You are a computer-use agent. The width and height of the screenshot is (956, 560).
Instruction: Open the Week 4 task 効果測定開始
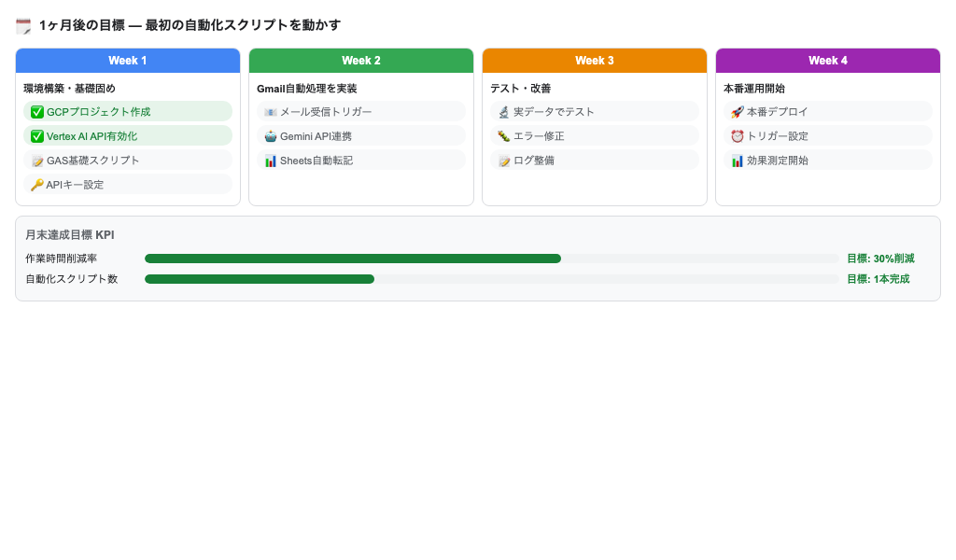tap(828, 160)
